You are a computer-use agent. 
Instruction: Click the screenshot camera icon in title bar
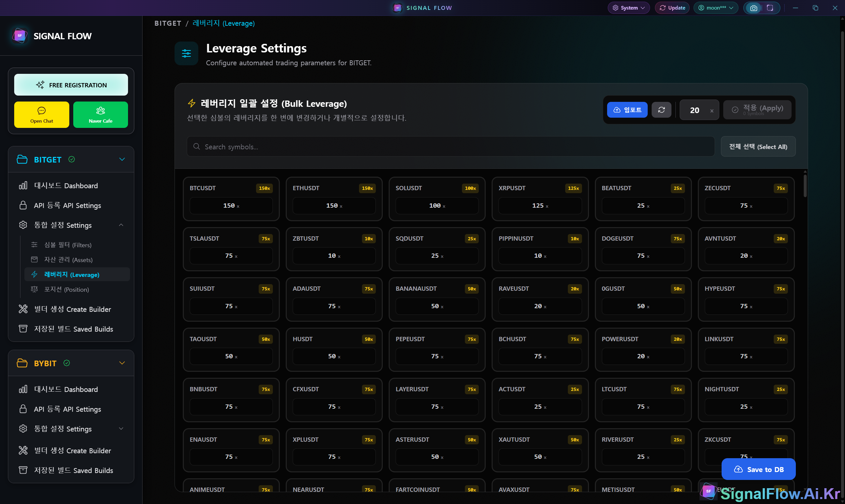(753, 8)
